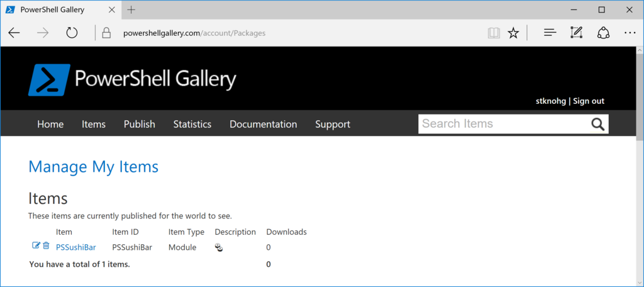
Task: Click the Item ID column header
Action: point(125,232)
